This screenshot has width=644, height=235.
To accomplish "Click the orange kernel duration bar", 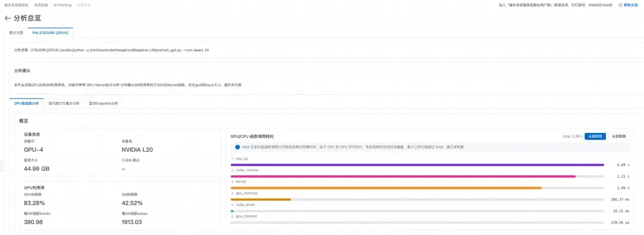I will coord(386,188).
